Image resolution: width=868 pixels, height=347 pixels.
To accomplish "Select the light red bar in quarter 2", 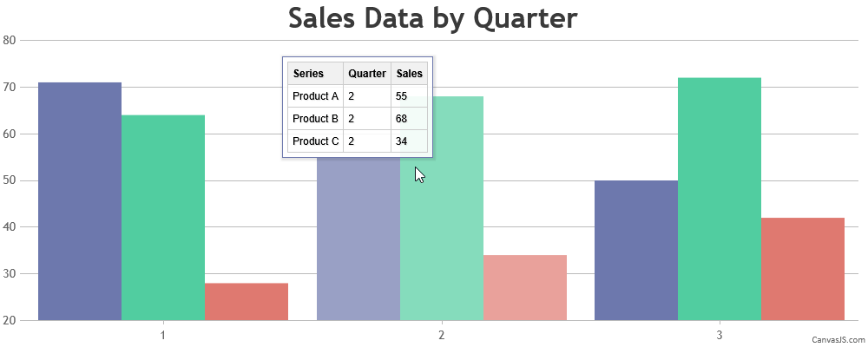I will point(525,287).
